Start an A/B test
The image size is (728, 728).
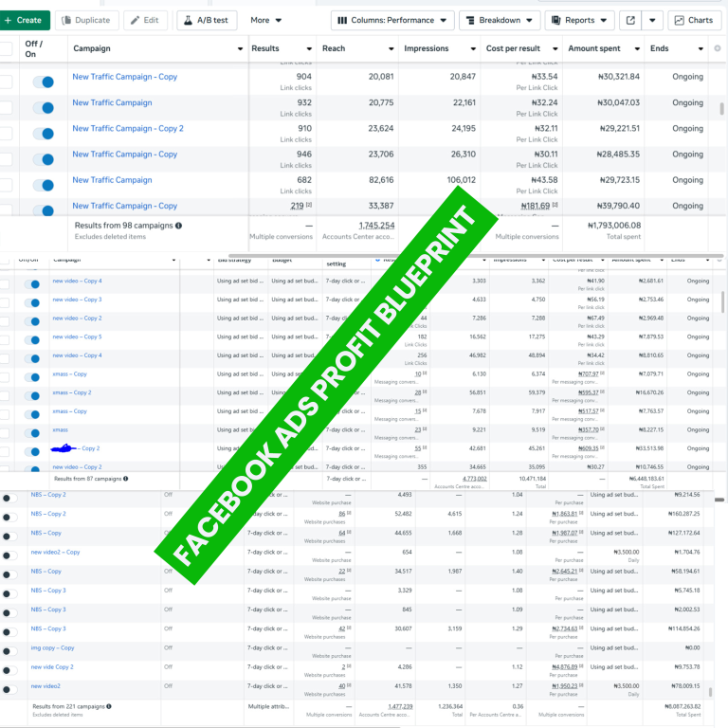(207, 21)
